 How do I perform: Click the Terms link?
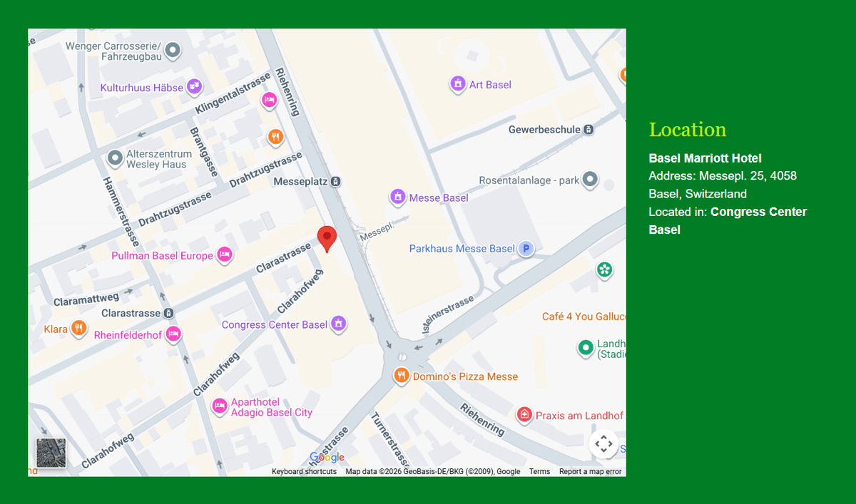tap(539, 472)
